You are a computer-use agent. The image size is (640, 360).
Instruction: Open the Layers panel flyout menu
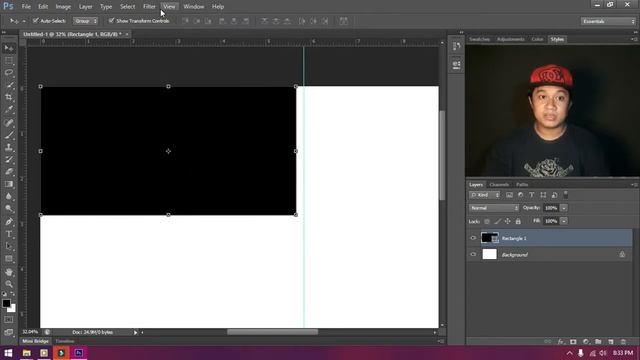(633, 184)
